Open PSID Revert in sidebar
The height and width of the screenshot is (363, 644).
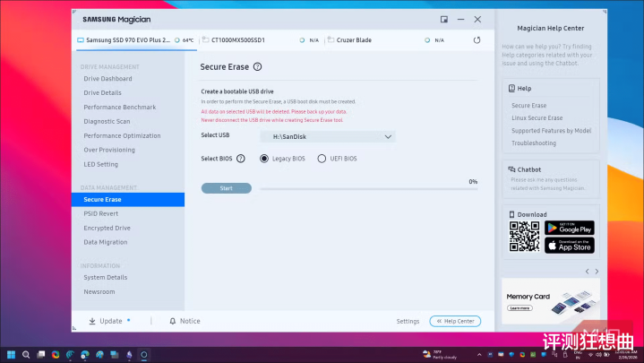100,214
